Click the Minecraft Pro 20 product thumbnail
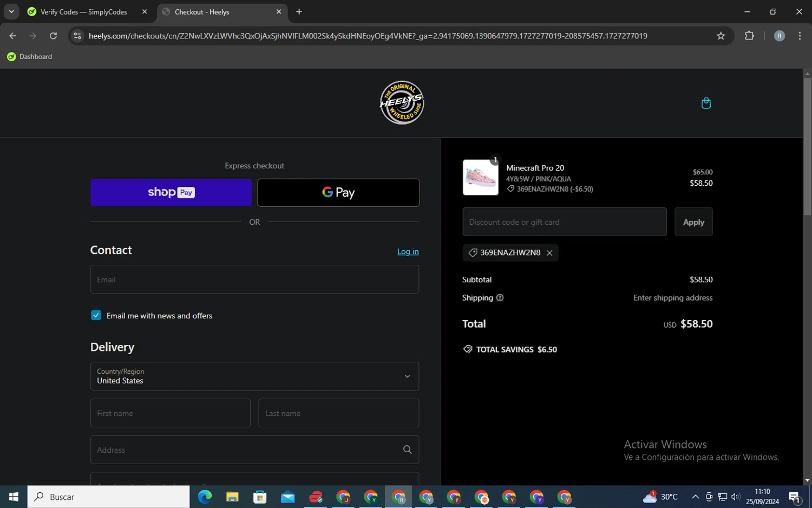812x508 pixels. (481, 178)
